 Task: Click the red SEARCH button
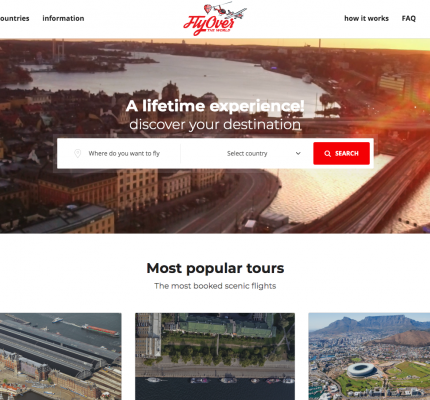(x=341, y=153)
